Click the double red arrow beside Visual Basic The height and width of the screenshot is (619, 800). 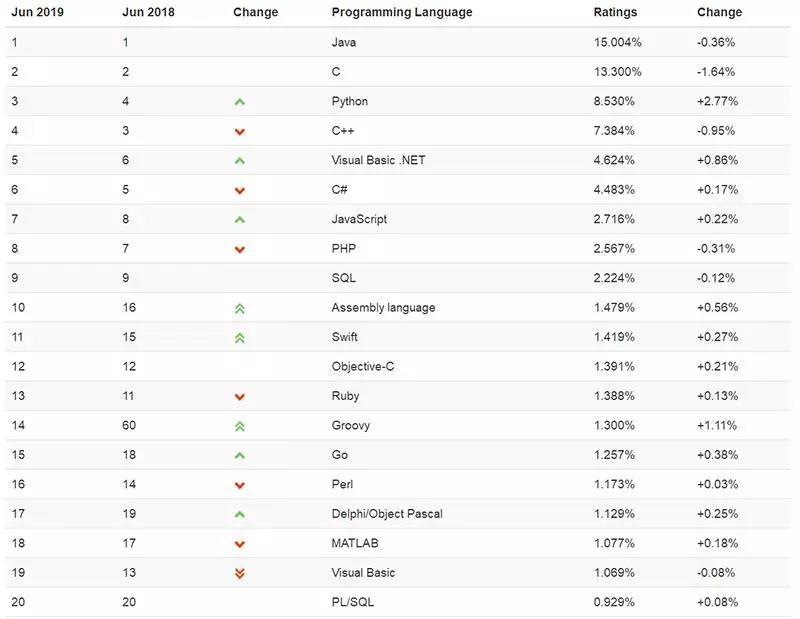pos(240,573)
